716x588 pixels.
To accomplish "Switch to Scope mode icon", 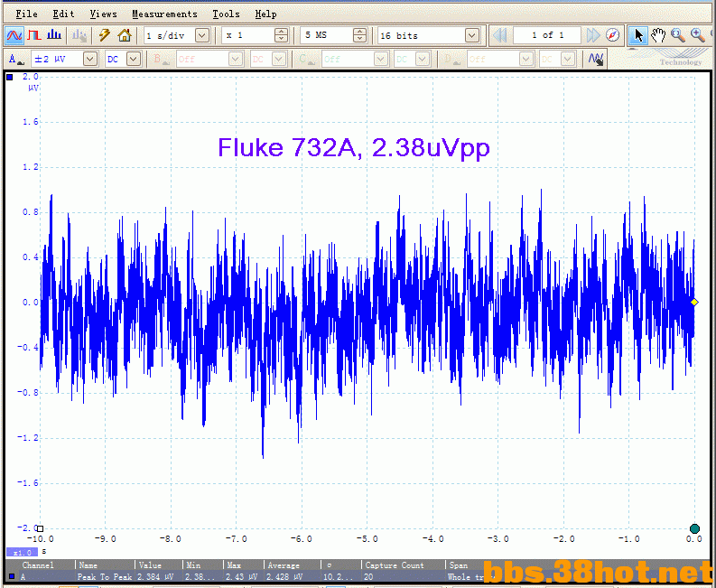I will [14, 35].
